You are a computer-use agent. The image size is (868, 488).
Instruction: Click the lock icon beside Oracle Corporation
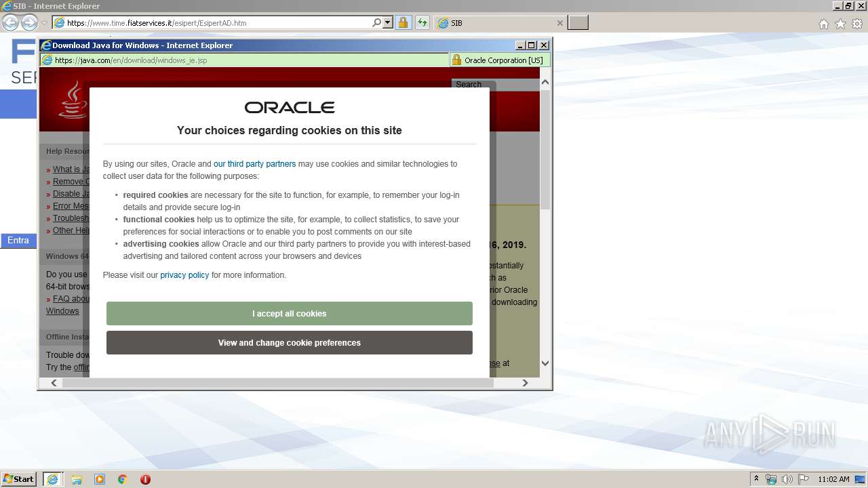coord(456,60)
